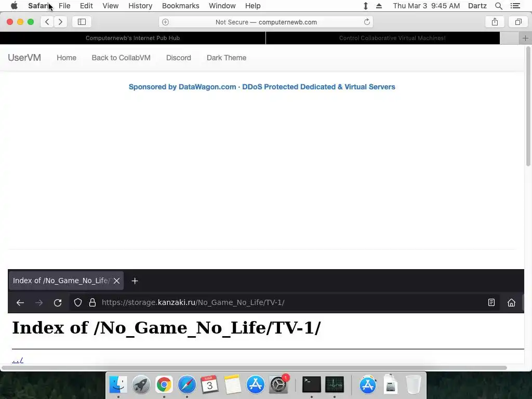This screenshot has width=532, height=399.
Task: Switch to Dark Theme
Action: click(x=227, y=58)
